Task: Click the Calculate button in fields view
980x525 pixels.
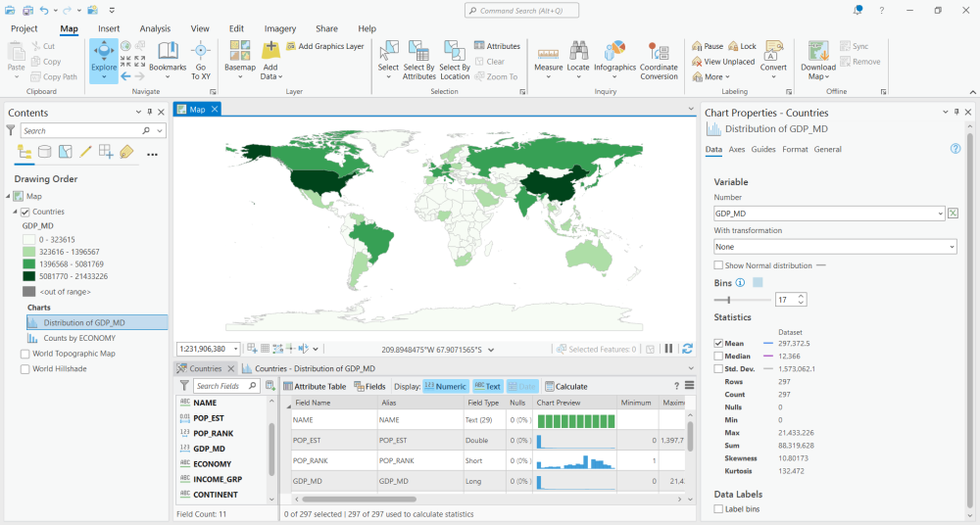Action: tap(566, 386)
